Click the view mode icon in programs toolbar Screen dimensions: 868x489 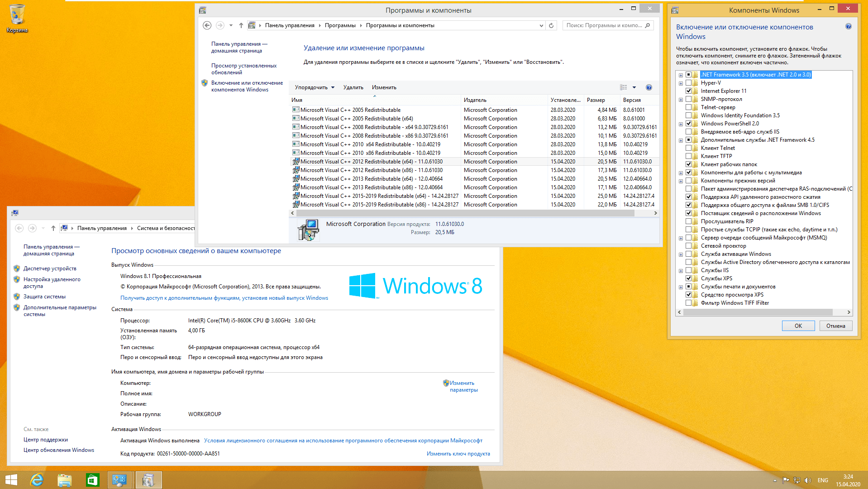pyautogui.click(x=624, y=87)
